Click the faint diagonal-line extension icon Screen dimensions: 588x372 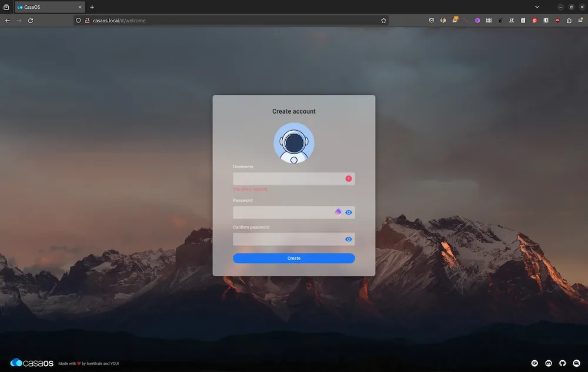466,21
